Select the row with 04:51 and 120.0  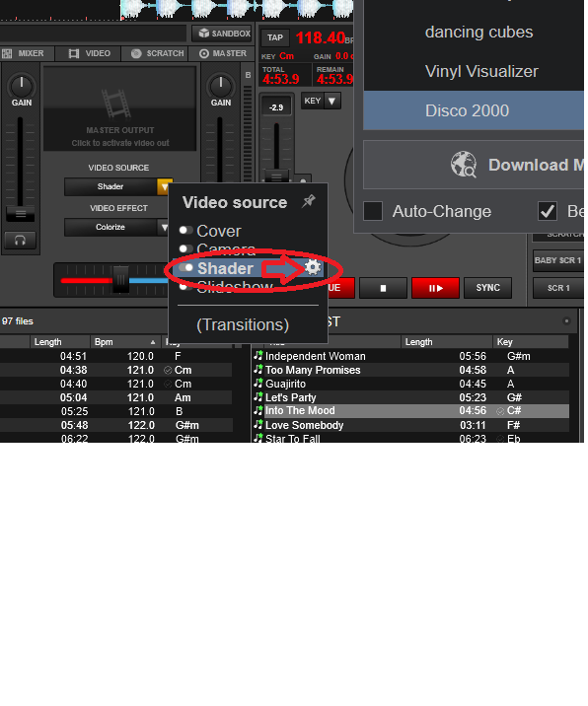click(115, 356)
